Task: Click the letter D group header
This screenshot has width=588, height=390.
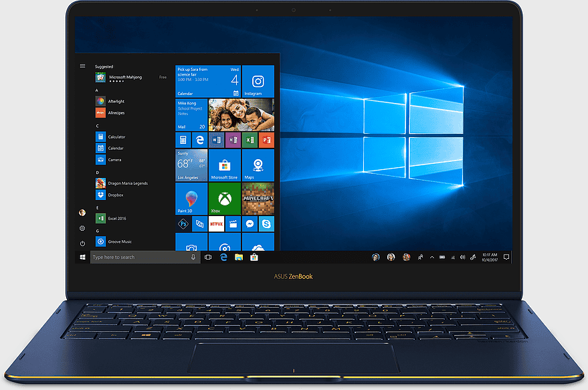Action: click(98, 173)
